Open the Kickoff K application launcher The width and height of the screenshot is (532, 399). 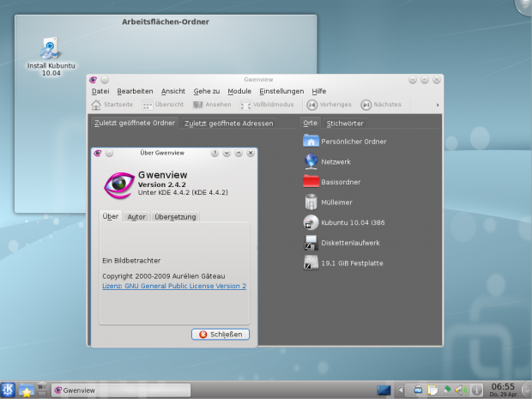pyautogui.click(x=8, y=390)
